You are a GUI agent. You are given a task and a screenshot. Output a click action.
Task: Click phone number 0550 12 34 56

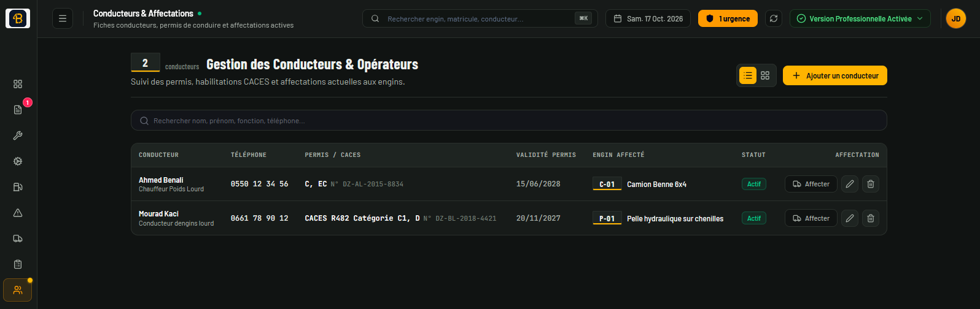pos(259,184)
